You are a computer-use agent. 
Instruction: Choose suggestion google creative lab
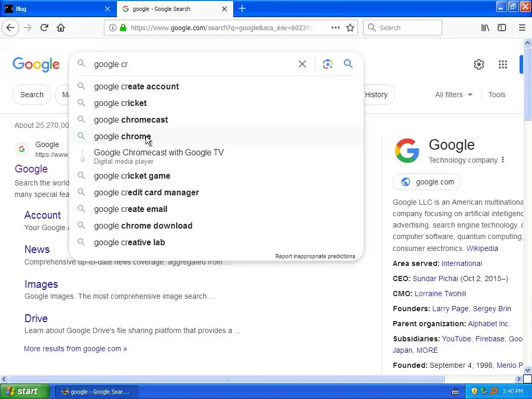(216, 242)
